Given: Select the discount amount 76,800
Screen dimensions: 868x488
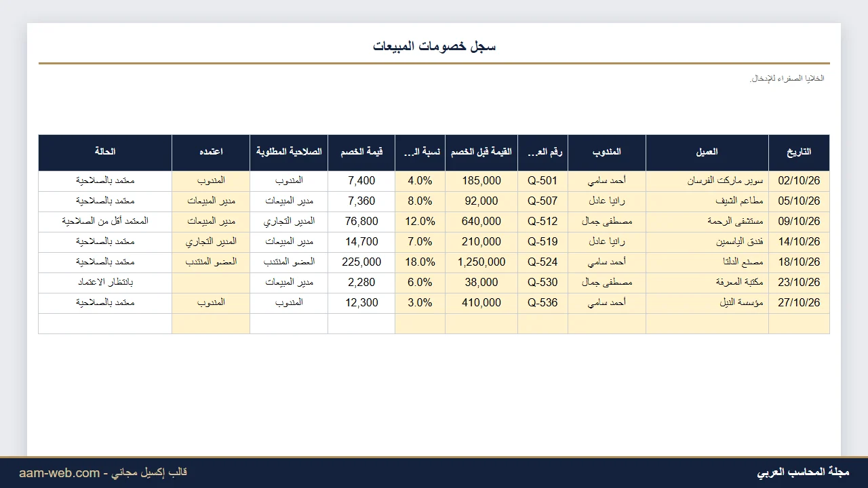Looking at the screenshot, I should click(361, 222).
